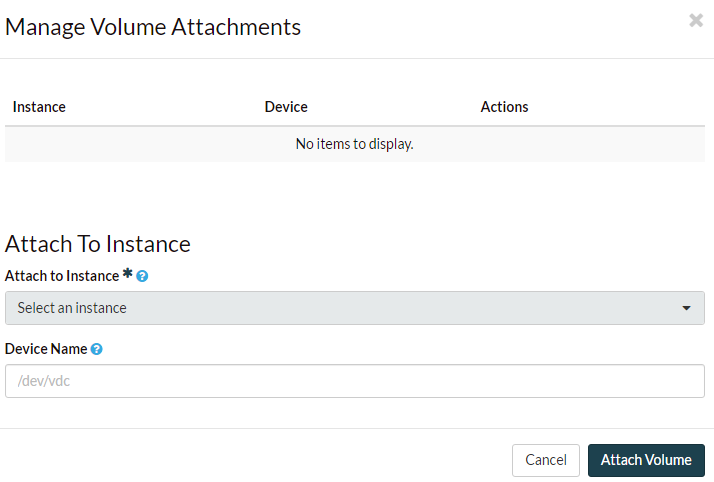Close the Manage Volume Attachments dialog
Screen dimensions: 714x482
696,20
